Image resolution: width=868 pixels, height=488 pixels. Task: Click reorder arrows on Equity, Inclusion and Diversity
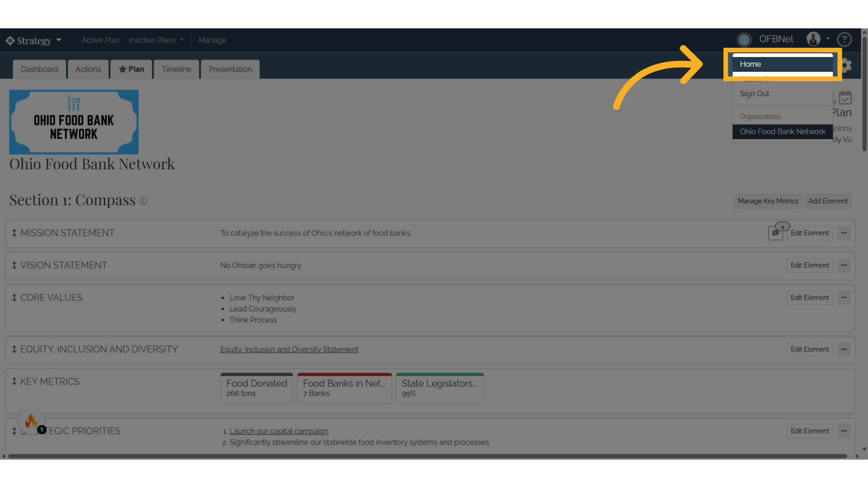[x=14, y=349]
